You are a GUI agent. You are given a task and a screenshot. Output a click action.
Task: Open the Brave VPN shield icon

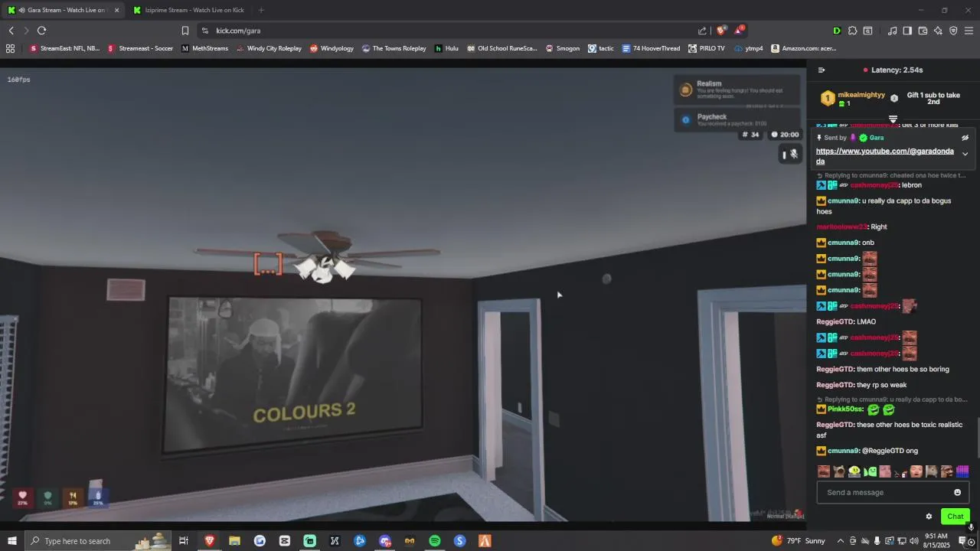coord(953,31)
